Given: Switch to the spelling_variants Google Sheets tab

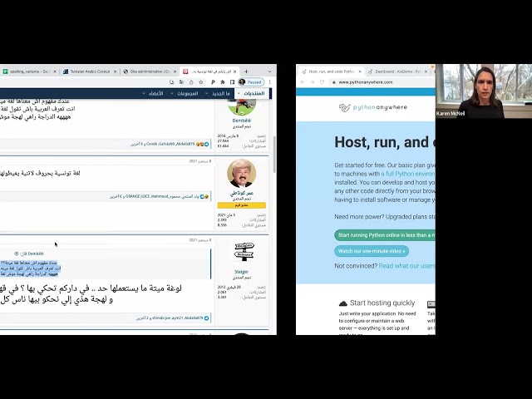Looking at the screenshot, I should [x=29, y=71].
